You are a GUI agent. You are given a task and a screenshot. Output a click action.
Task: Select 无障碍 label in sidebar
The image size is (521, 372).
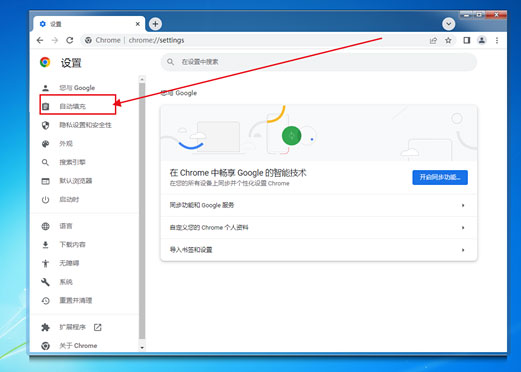click(x=69, y=263)
